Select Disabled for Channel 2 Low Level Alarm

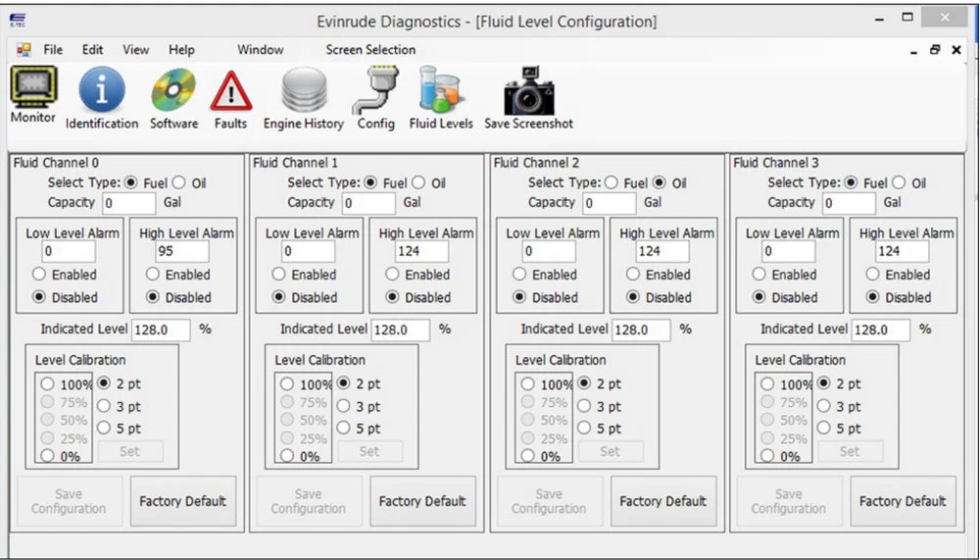click(x=518, y=296)
